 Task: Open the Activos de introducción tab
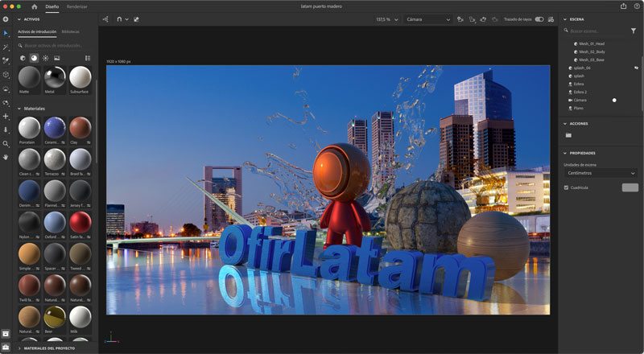pyautogui.click(x=37, y=31)
